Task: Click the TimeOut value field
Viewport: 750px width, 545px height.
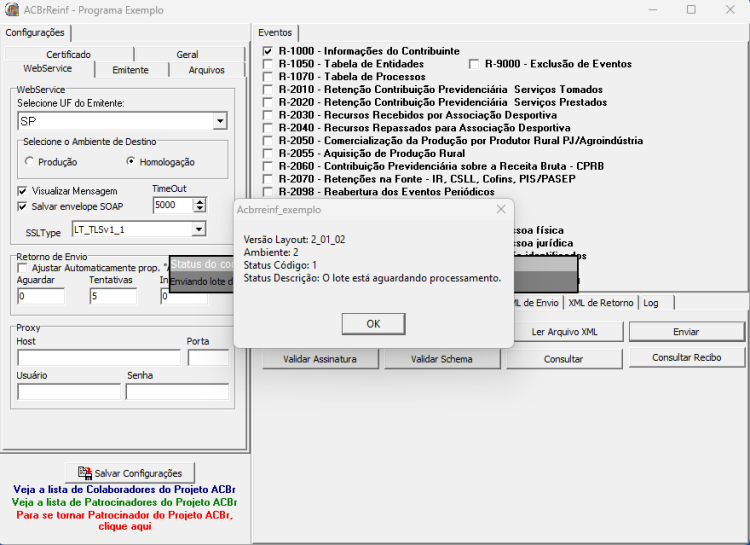Action: tap(173, 205)
